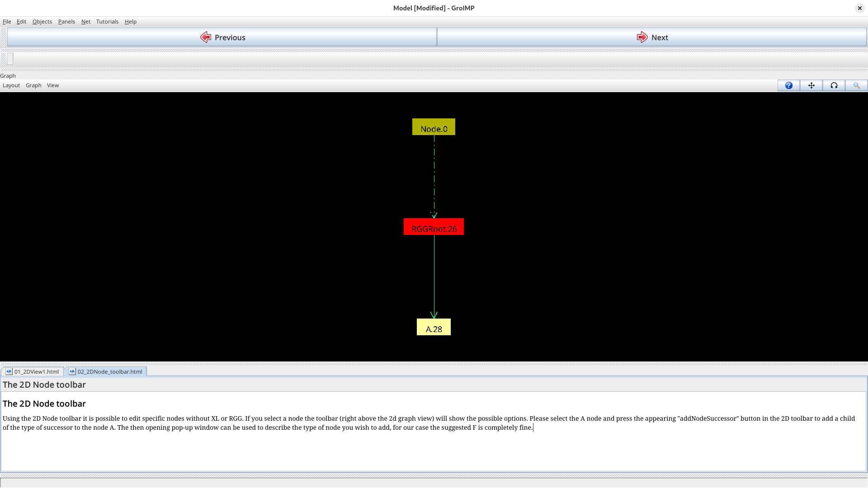The image size is (868, 488).
Task: Click the Previous tutorial button
Action: point(222,38)
